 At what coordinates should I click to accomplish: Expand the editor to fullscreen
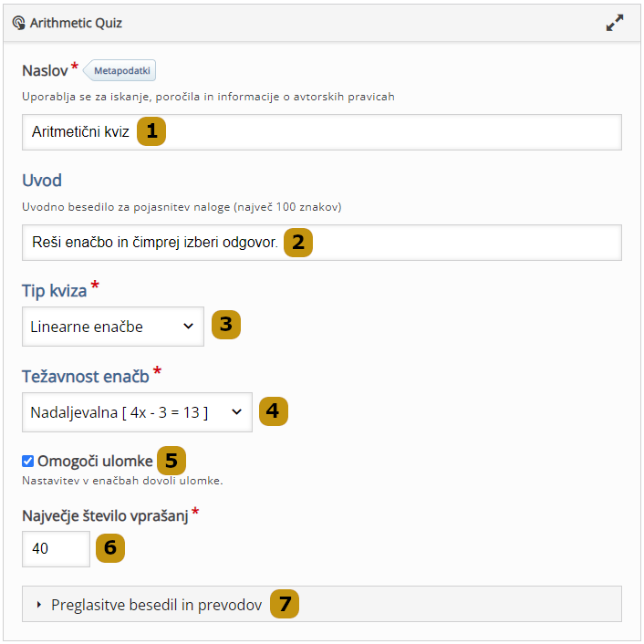coord(615,24)
